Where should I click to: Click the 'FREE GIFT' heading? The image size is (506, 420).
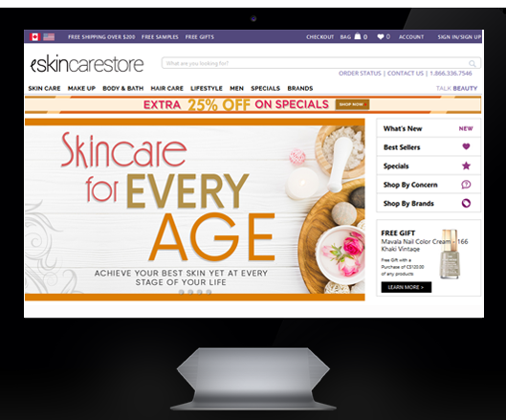(x=398, y=233)
